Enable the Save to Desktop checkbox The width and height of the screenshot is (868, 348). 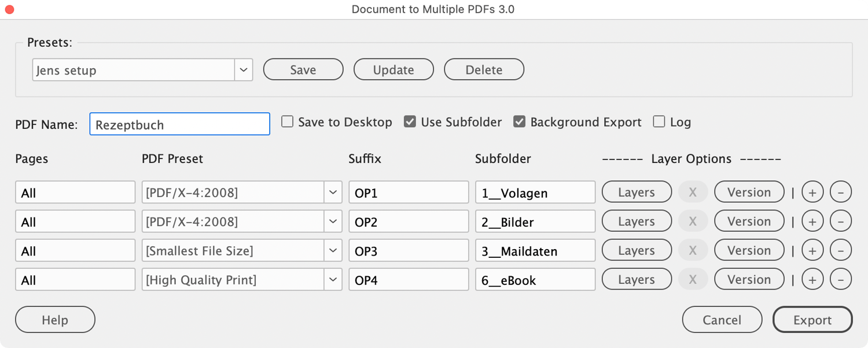click(x=288, y=122)
